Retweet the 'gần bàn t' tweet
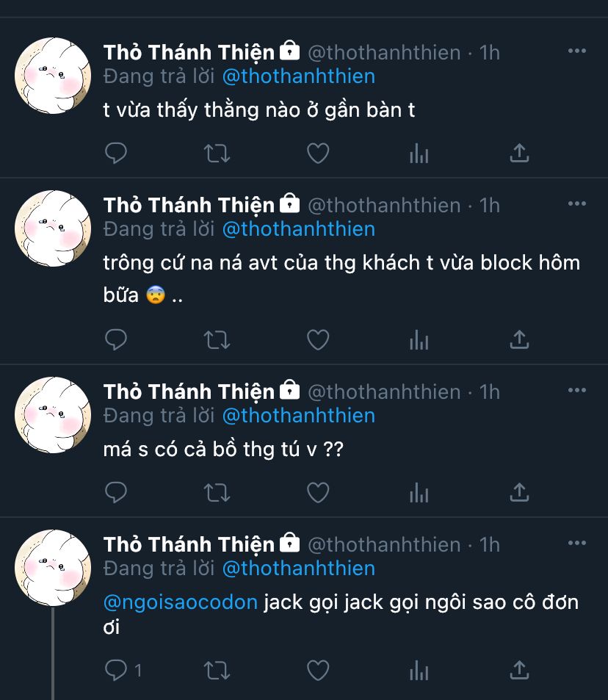The height and width of the screenshot is (700, 608). 217,153
